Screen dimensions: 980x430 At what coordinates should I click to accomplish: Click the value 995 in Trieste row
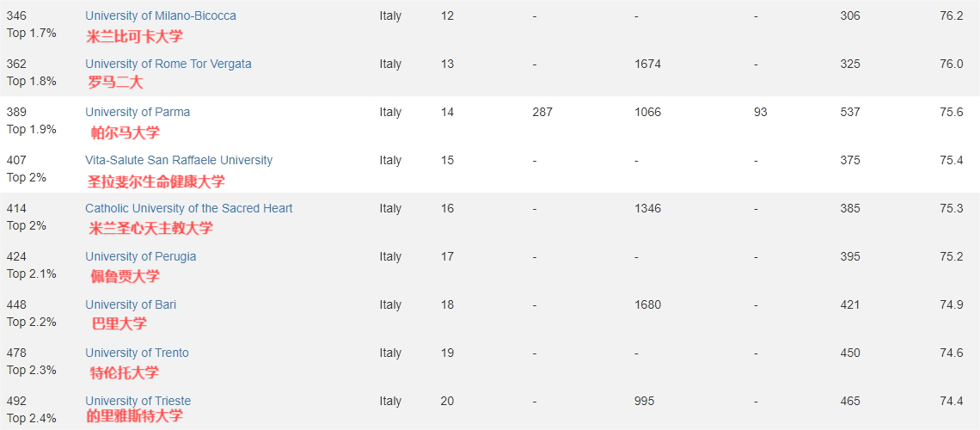tap(645, 401)
